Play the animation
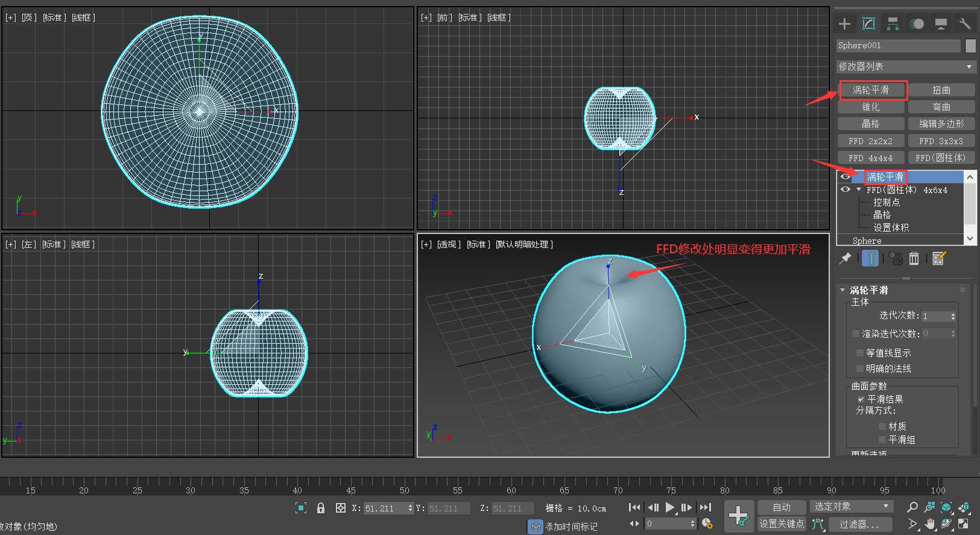980x535 pixels. point(670,507)
